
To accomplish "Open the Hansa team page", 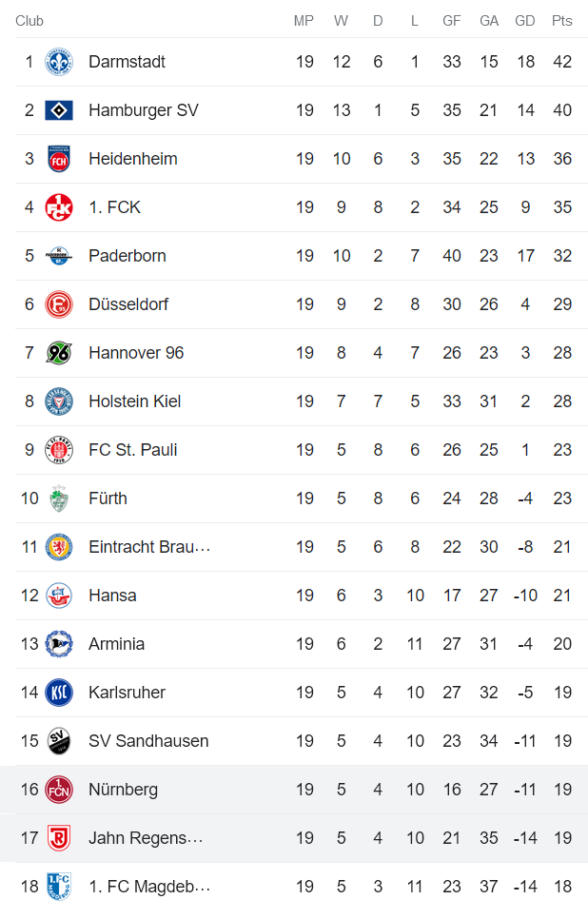I will [112, 596].
